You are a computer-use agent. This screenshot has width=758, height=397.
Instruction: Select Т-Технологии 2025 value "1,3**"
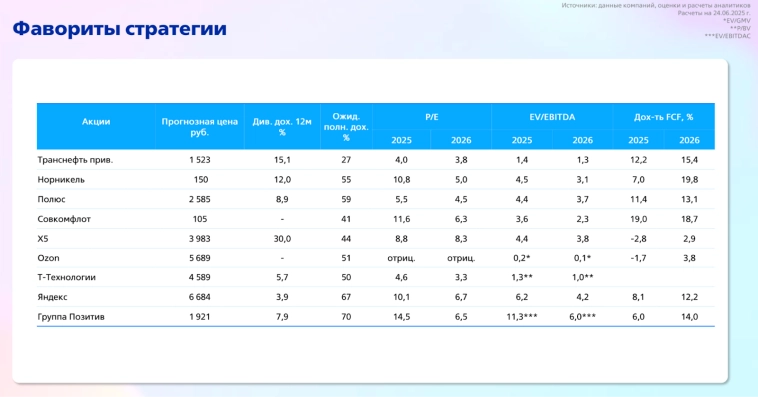click(x=522, y=278)
